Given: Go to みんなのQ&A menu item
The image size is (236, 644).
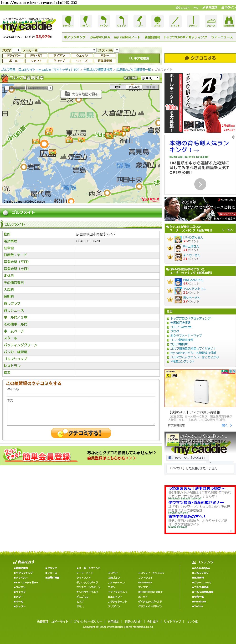Looking at the screenshot, I should pos(100,37).
